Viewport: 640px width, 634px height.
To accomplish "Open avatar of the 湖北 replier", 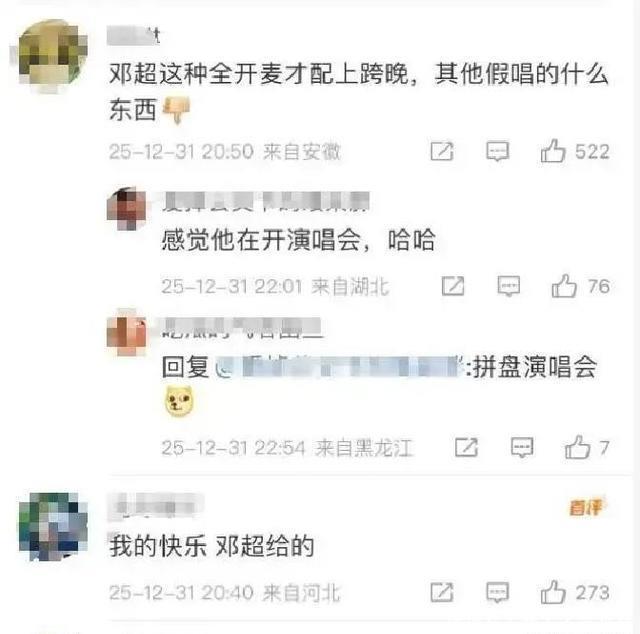I will tap(127, 208).
